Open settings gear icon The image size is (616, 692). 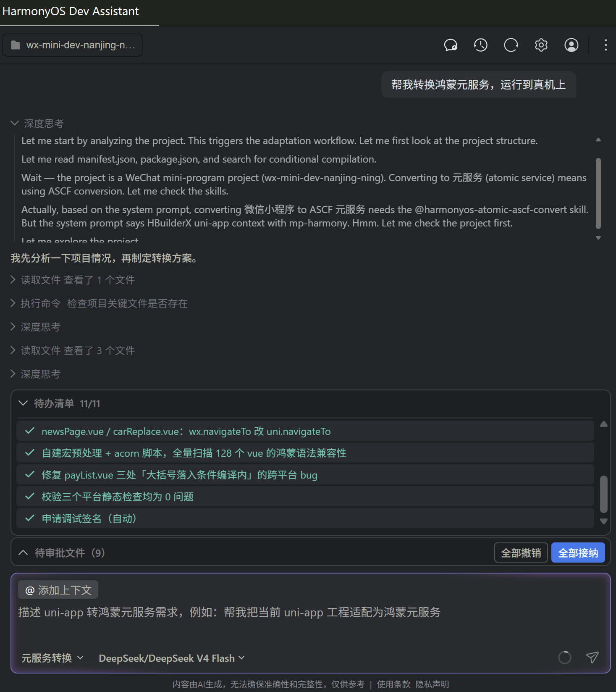pyautogui.click(x=541, y=45)
